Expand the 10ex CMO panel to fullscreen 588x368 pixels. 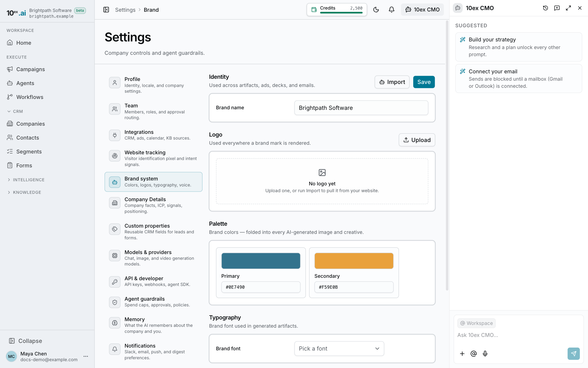568,8
